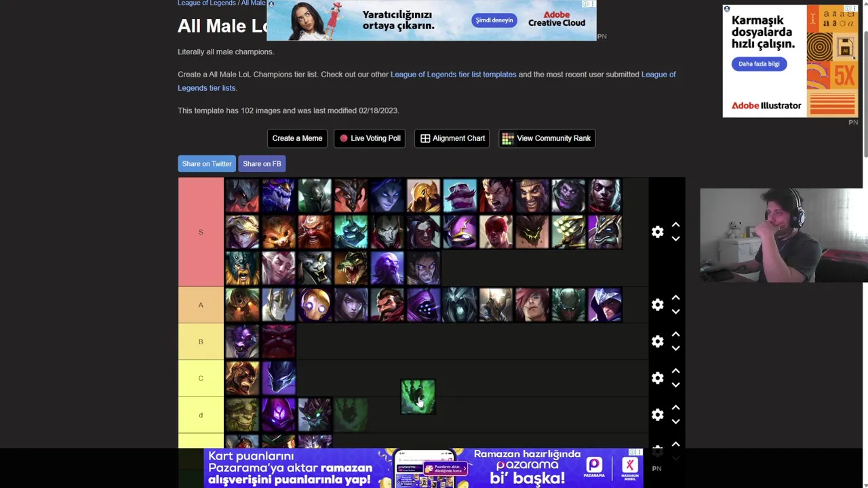Select the Talon champion icon in A tier
The image size is (868, 488).
pyautogui.click(x=605, y=305)
